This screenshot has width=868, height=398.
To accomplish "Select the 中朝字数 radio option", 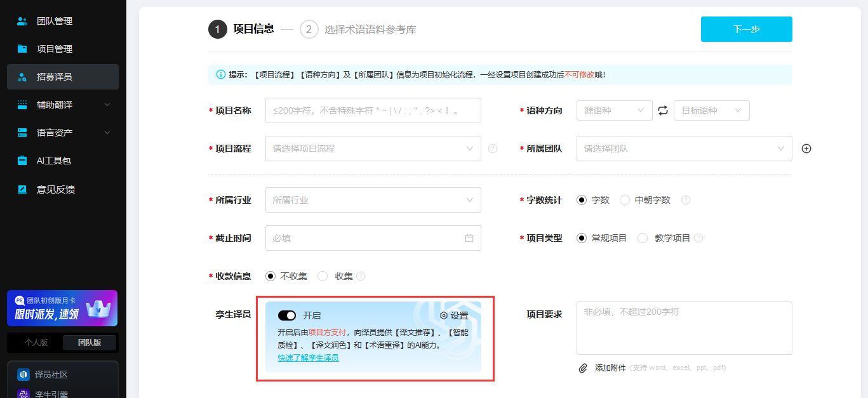I will pyautogui.click(x=625, y=200).
